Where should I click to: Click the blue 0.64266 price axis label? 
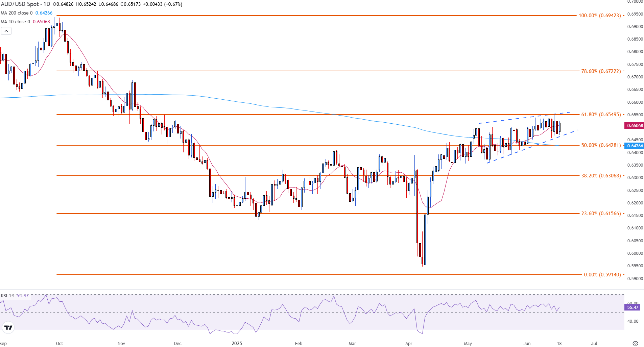[635, 146]
